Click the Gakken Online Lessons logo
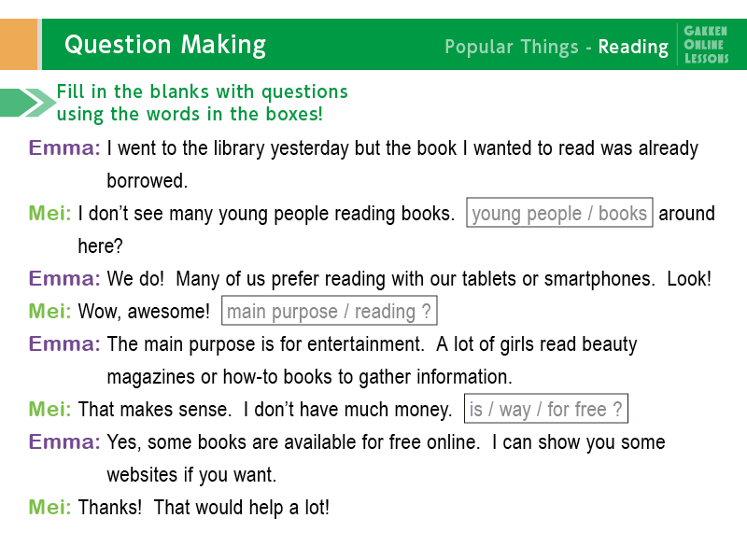Image resolution: width=747 pixels, height=560 pixels. point(706,44)
